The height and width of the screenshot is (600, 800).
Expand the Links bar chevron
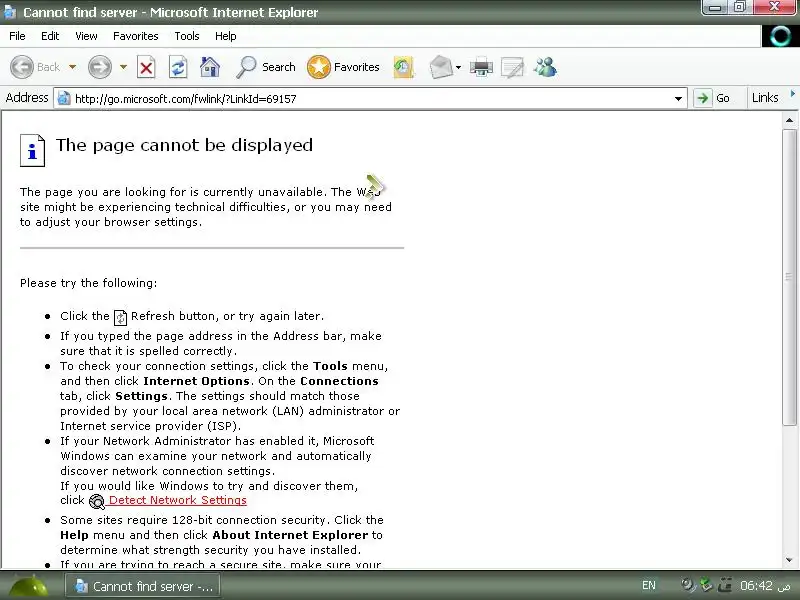[x=792, y=93]
